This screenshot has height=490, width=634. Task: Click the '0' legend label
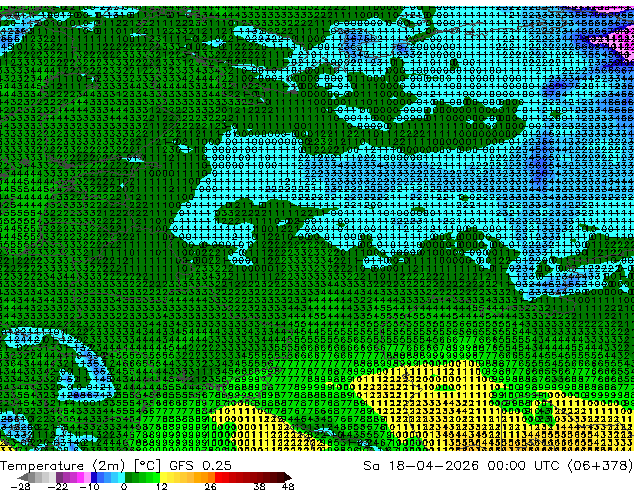click(x=124, y=486)
